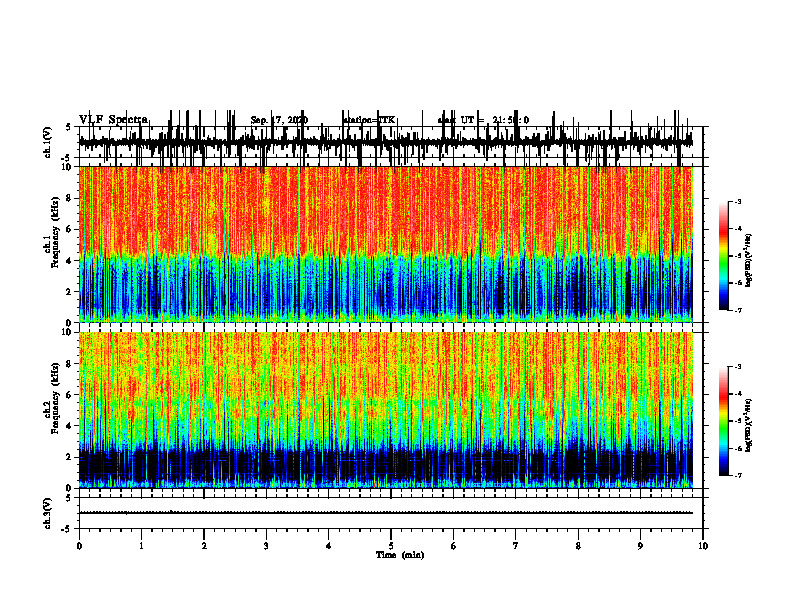Click the '7' tick on the time axis
792x612 pixels.
point(516,546)
